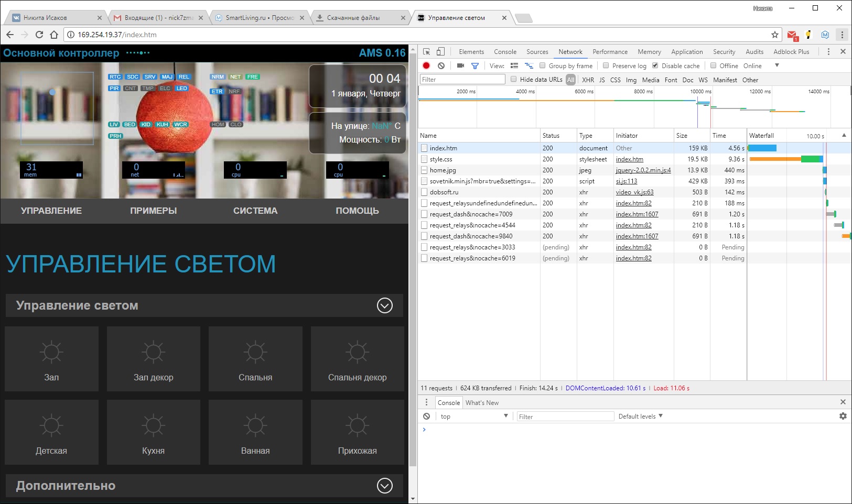
Task: Clear the network log
Action: point(441,65)
